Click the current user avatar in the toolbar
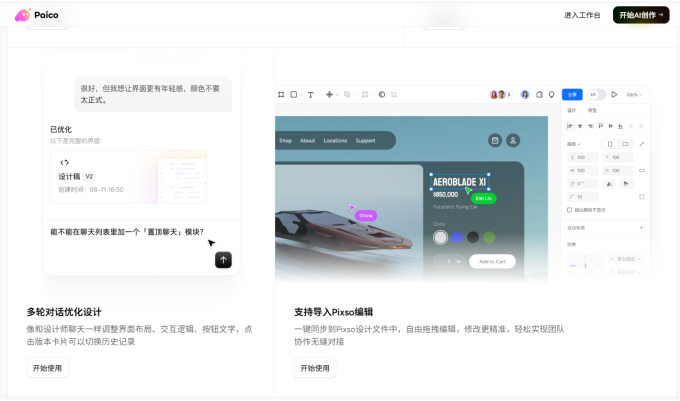680x401 pixels. tap(525, 95)
